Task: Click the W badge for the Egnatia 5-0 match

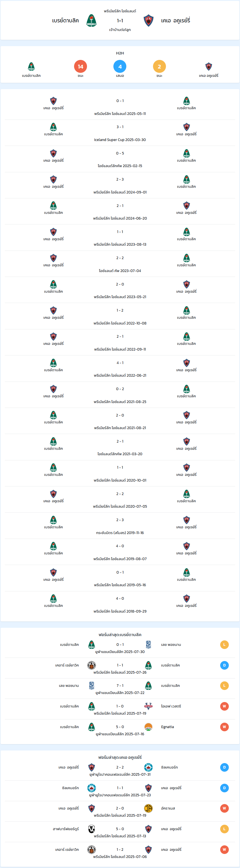Action: coord(224,727)
